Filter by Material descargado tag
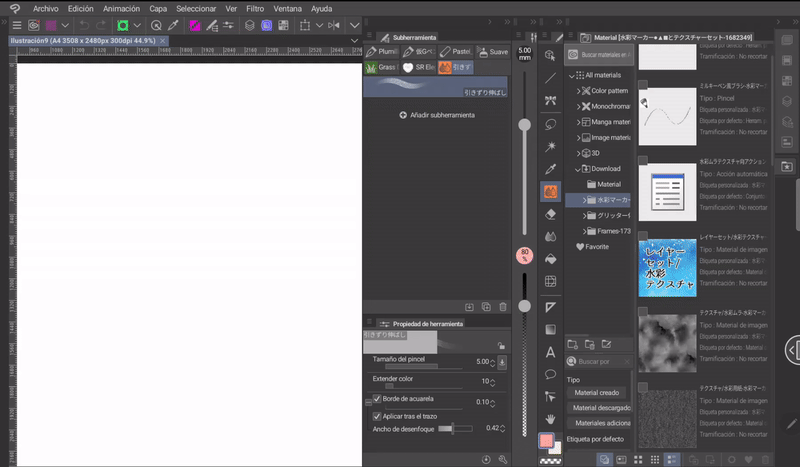This screenshot has width=800, height=467. [599, 408]
